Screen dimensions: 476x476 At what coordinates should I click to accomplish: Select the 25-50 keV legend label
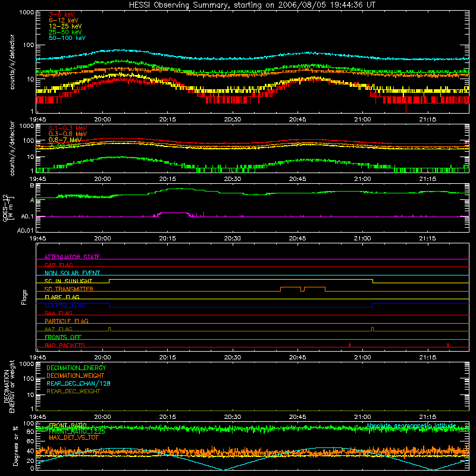pyautogui.click(x=65, y=32)
